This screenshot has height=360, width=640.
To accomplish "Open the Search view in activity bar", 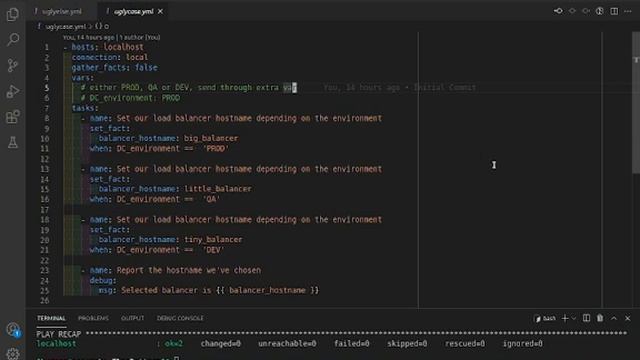I will (x=13, y=40).
